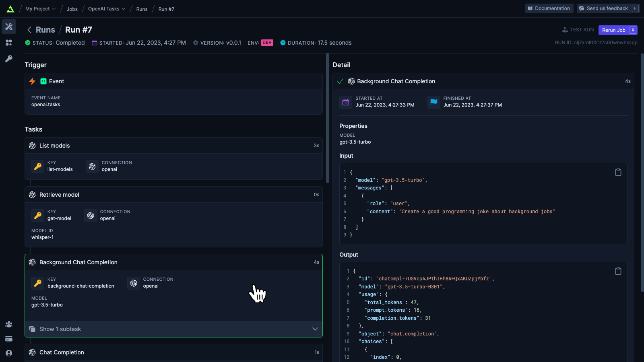
Task: Click the background-chat-completion key value
Action: coord(81,286)
